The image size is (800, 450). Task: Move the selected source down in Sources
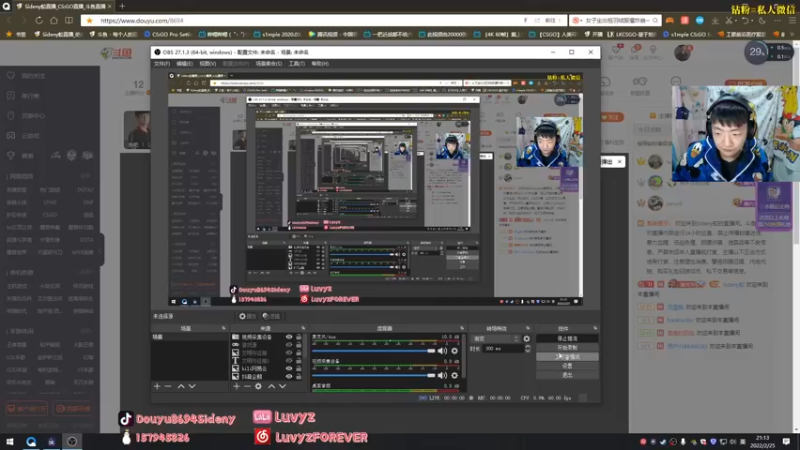[283, 386]
